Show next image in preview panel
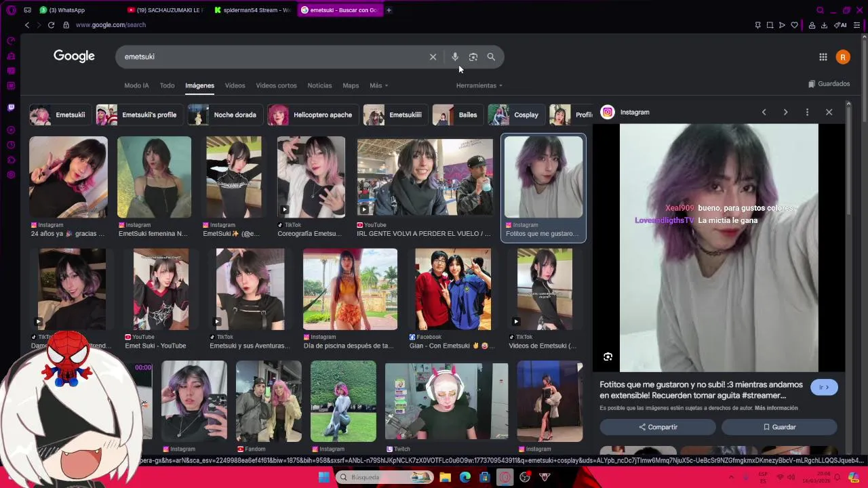The image size is (868, 488). (785, 113)
